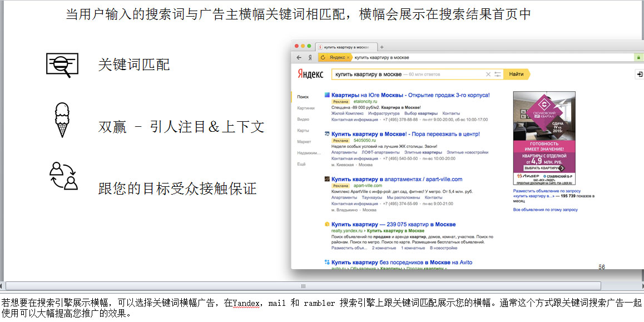Click the yellow reload icon in address bar
This screenshot has height=322, width=644.
pyautogui.click(x=323, y=57)
